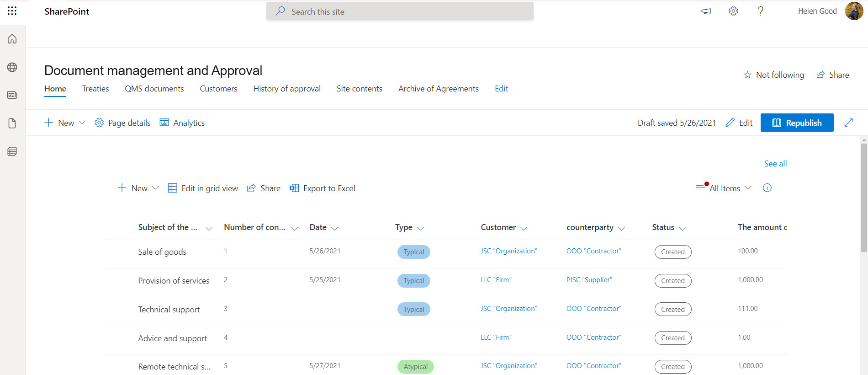Expand the list New item chevron

tap(155, 188)
